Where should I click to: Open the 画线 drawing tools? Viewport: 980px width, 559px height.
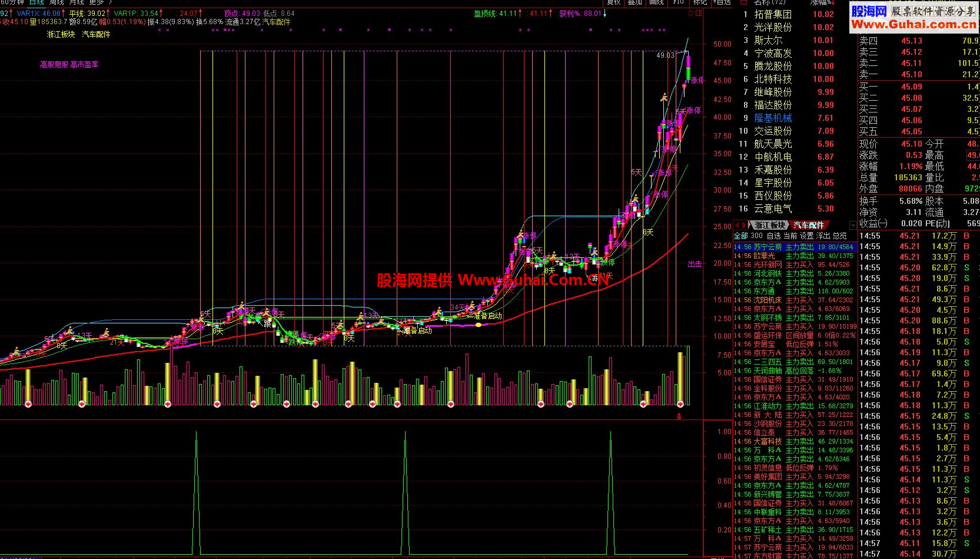coord(656,2)
